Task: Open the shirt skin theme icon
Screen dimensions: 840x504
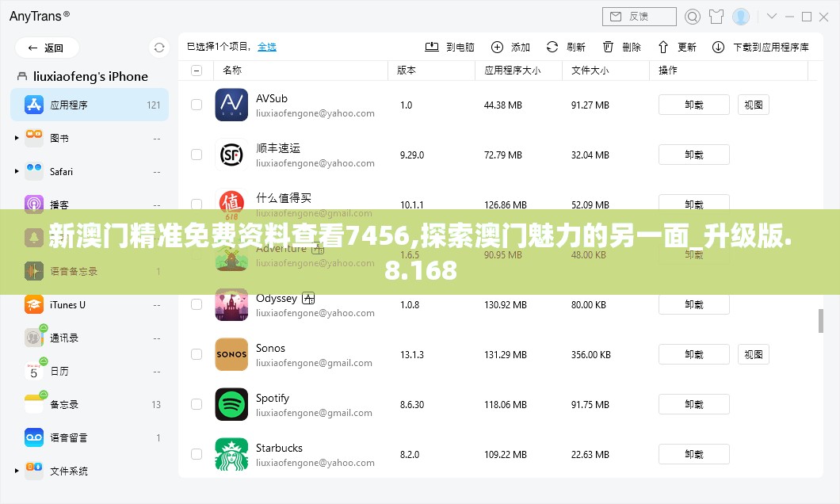Action: [716, 17]
